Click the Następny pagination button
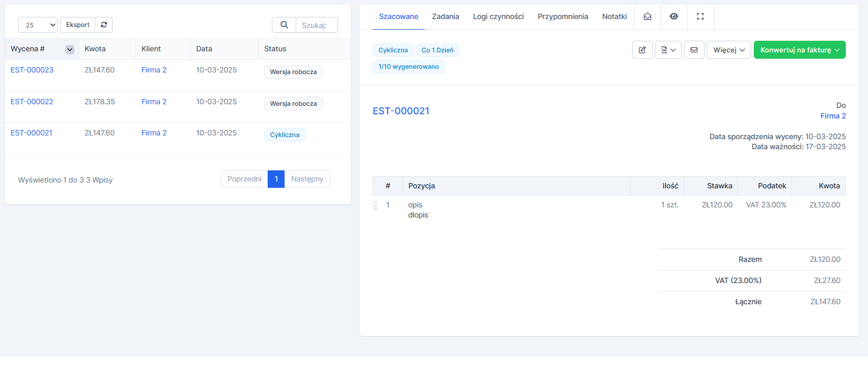This screenshot has height=373, width=868. coord(307,179)
